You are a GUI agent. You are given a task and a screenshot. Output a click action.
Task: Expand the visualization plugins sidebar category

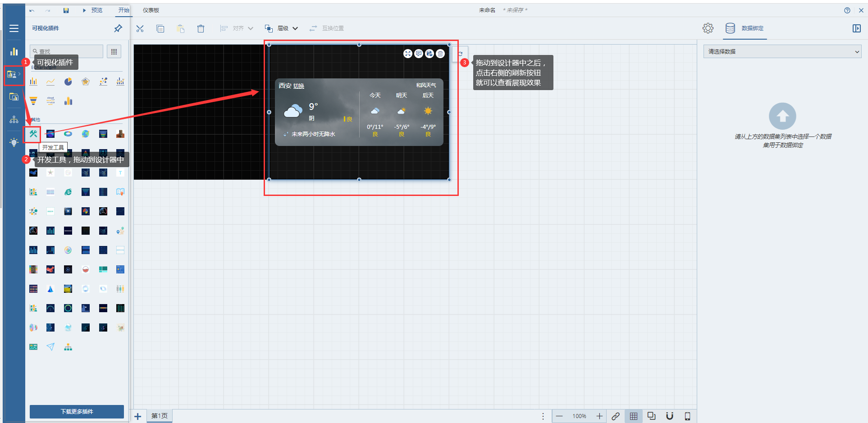point(14,74)
